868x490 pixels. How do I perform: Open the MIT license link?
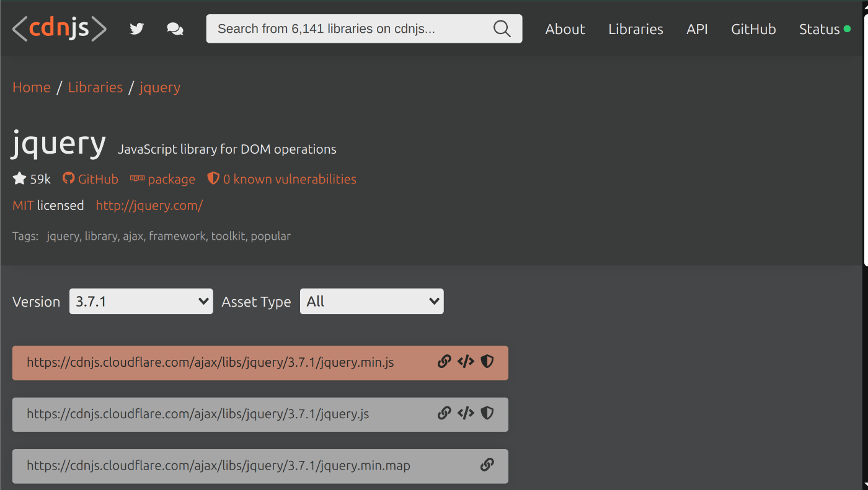(23, 205)
